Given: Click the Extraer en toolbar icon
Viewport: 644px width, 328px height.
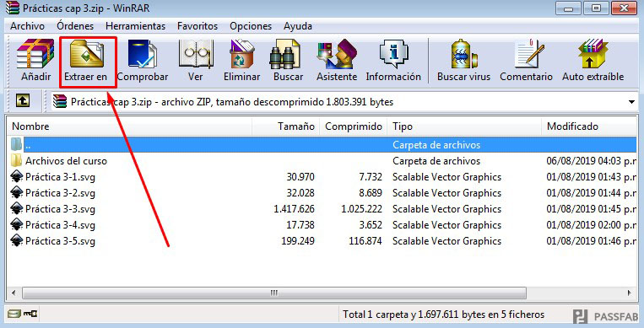Looking at the screenshot, I should coord(86,54).
